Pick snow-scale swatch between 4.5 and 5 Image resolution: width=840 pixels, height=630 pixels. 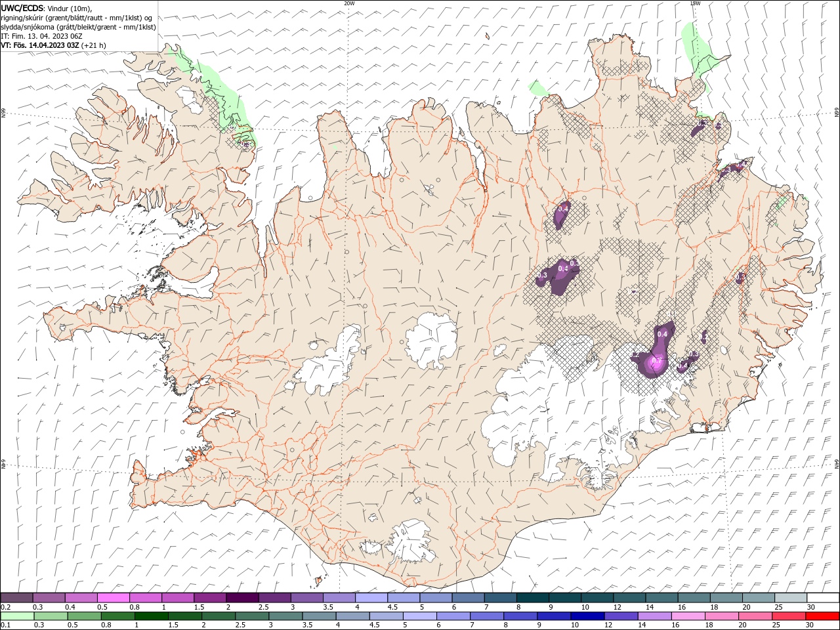[x=403, y=598]
